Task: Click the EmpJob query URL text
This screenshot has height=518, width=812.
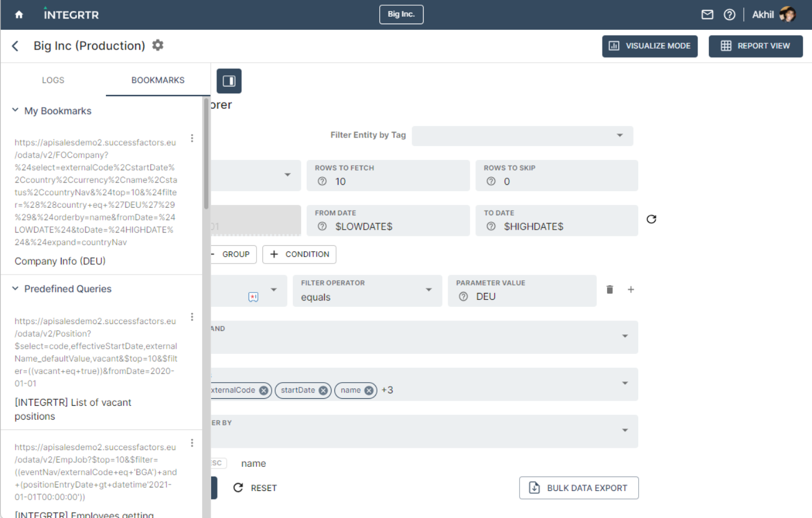Action: pyautogui.click(x=96, y=472)
